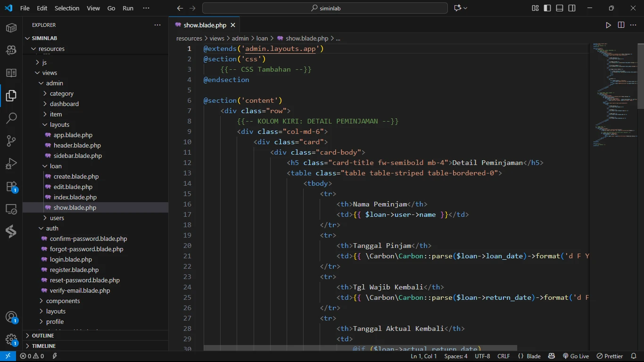Open the Remote Explorer view

(11, 209)
